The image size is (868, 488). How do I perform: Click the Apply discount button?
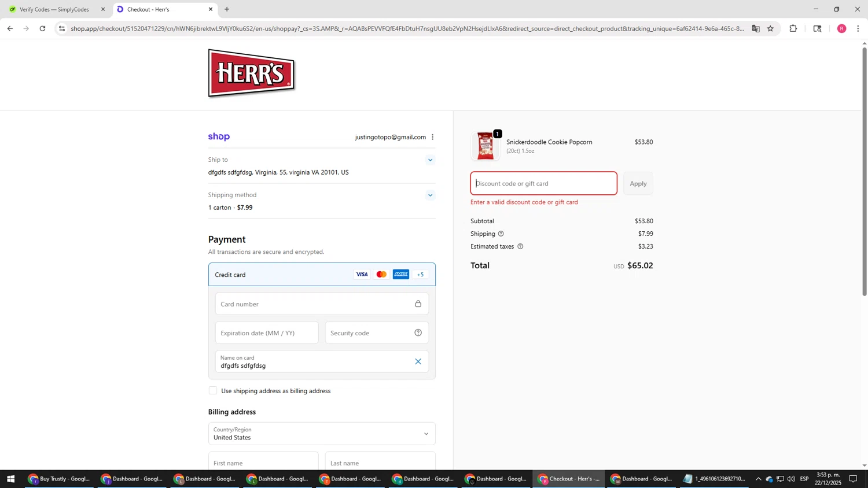638,183
